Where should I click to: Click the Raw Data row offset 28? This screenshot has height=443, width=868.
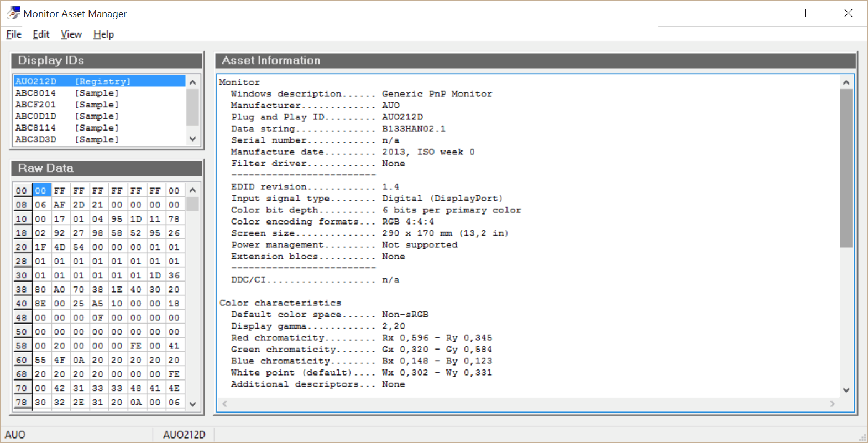[22, 261]
